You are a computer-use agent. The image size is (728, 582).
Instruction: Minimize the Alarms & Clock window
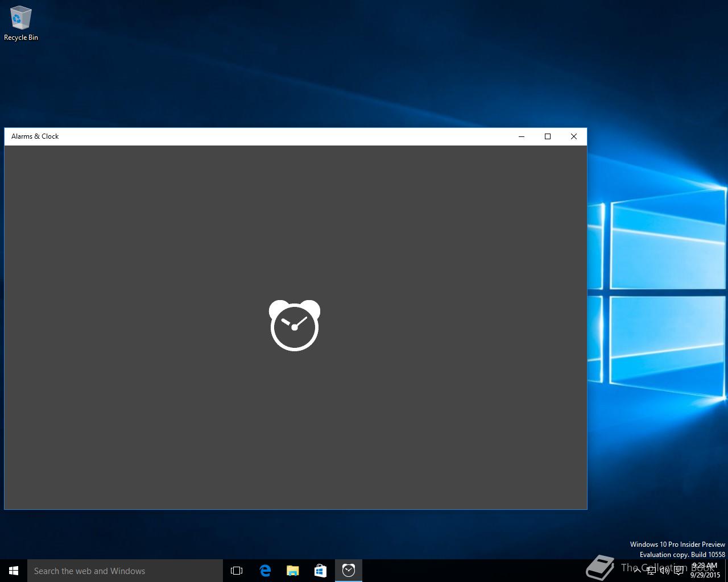(522, 136)
